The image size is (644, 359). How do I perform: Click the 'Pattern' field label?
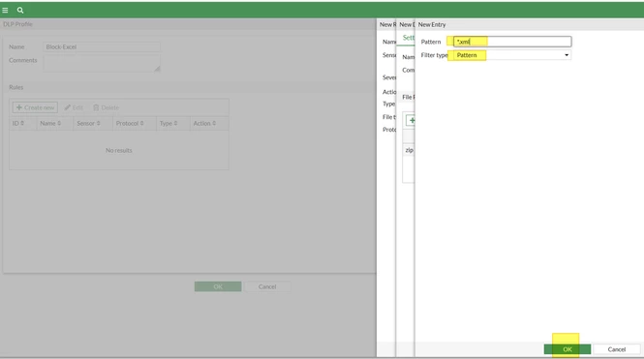(430, 42)
